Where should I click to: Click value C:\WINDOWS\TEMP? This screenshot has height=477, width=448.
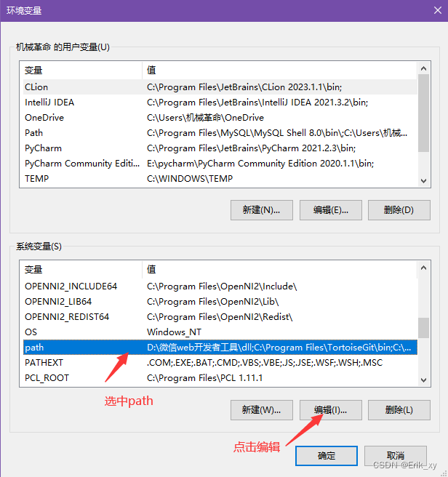click(x=190, y=179)
